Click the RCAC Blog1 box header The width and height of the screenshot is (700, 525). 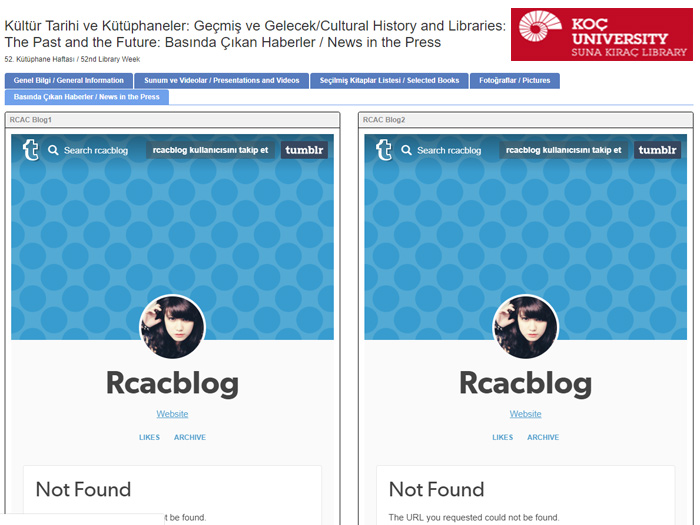click(172, 120)
